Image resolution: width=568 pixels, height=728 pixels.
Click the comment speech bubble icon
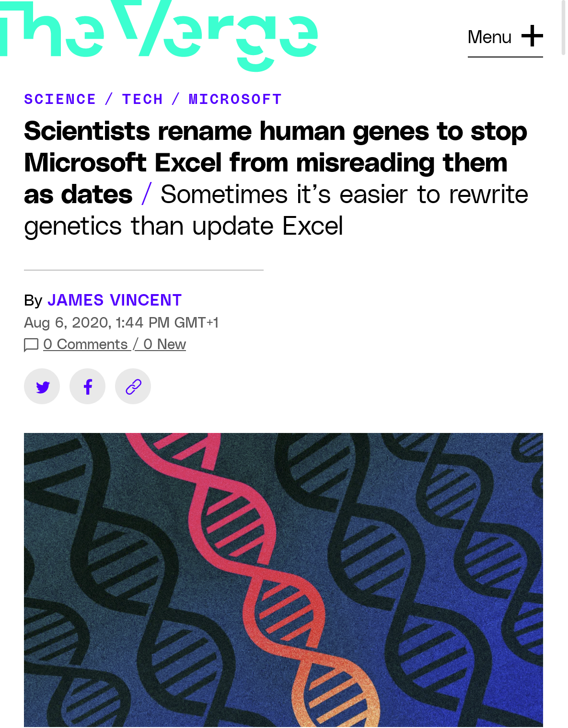click(x=31, y=345)
